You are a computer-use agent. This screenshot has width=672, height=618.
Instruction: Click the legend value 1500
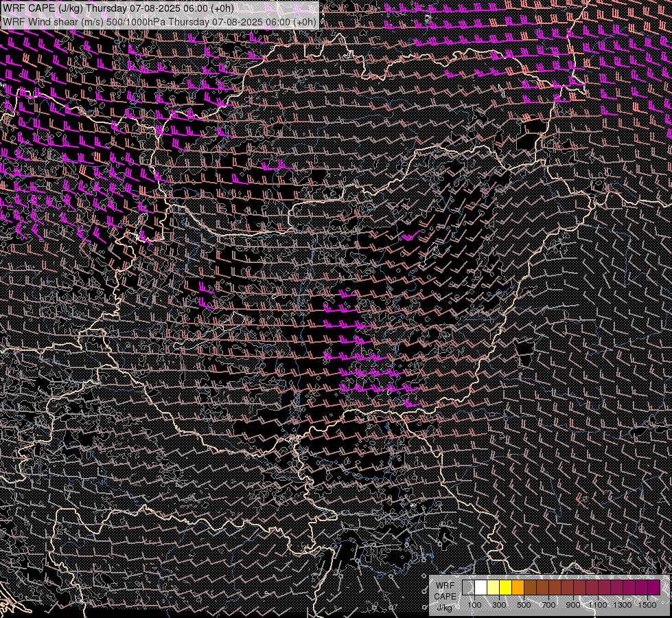pyautogui.click(x=647, y=605)
